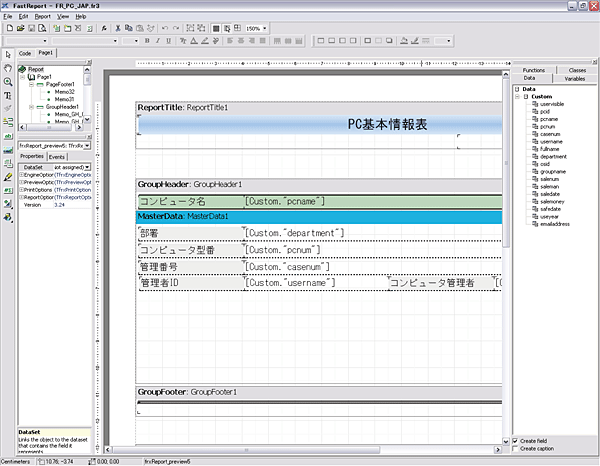Select the department field in data tree
The image size is (600, 466).
point(553,156)
